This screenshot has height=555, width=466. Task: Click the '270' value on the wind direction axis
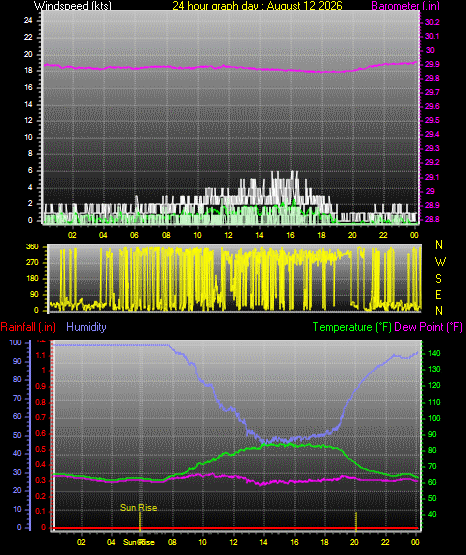33,263
